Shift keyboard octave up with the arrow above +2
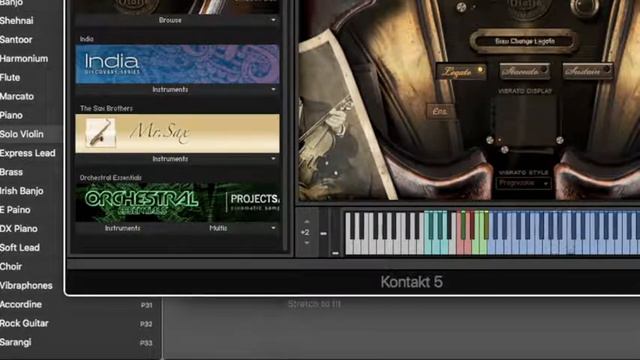 [307, 222]
